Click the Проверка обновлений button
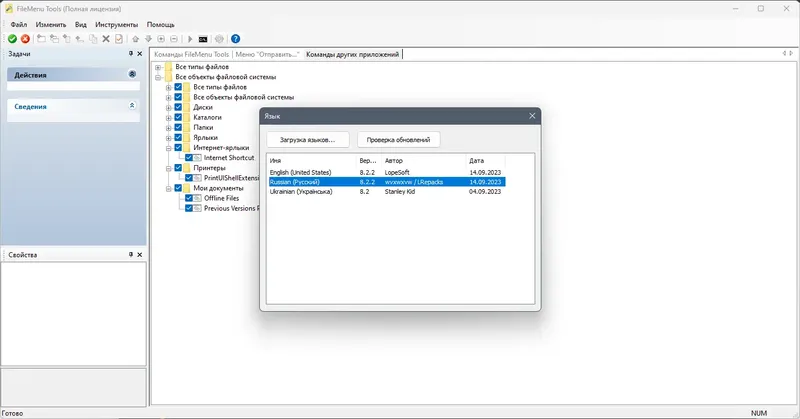800x419 pixels. point(398,139)
